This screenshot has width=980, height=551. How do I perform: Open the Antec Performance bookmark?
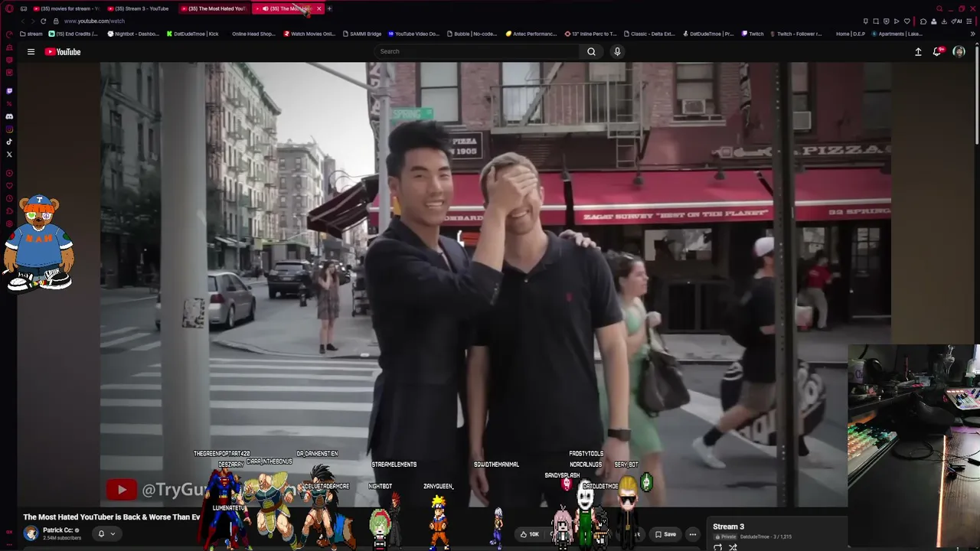[x=531, y=34]
